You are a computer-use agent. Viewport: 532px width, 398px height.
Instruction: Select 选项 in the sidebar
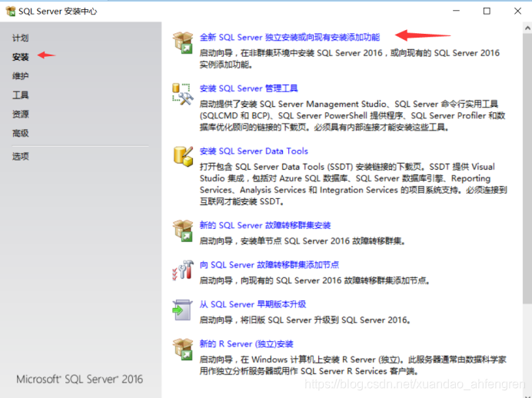click(x=20, y=156)
